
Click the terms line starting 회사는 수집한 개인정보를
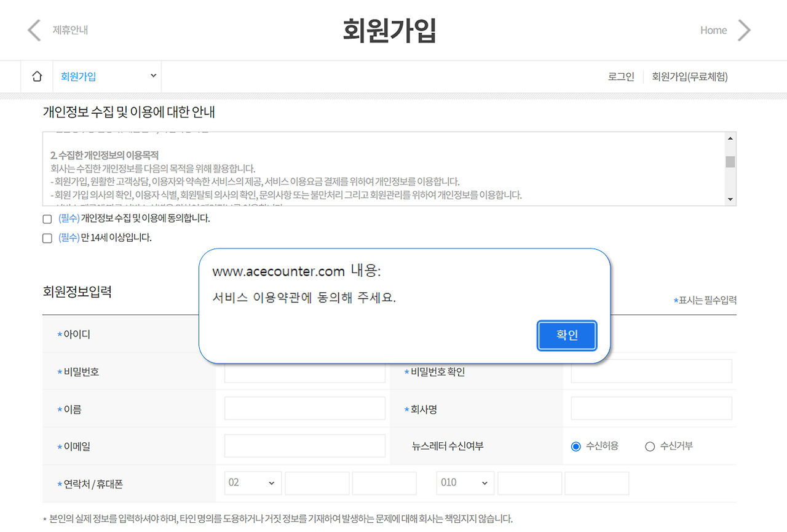click(x=153, y=169)
